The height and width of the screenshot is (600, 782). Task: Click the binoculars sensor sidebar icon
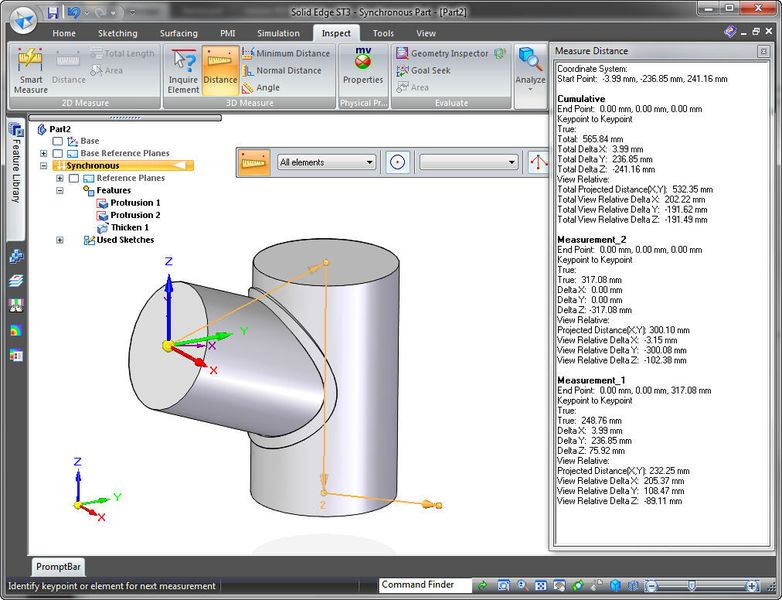pos(16,305)
